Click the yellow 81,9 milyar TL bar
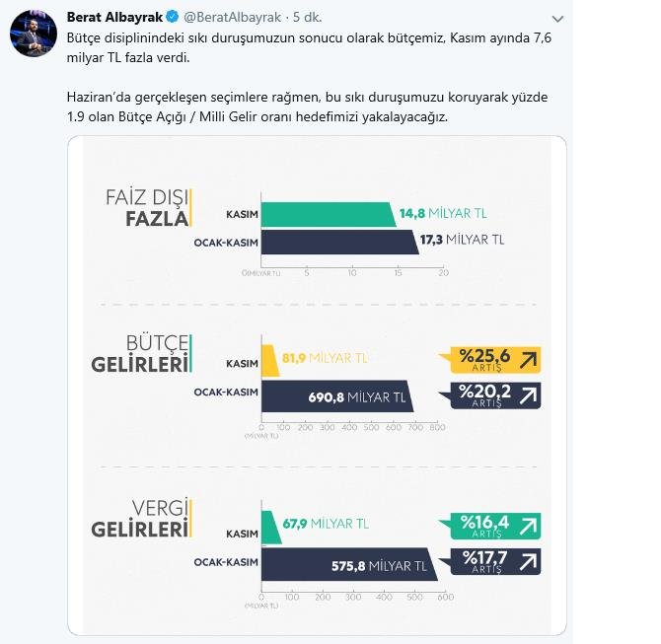This screenshot has width=661, height=644. click(x=269, y=360)
